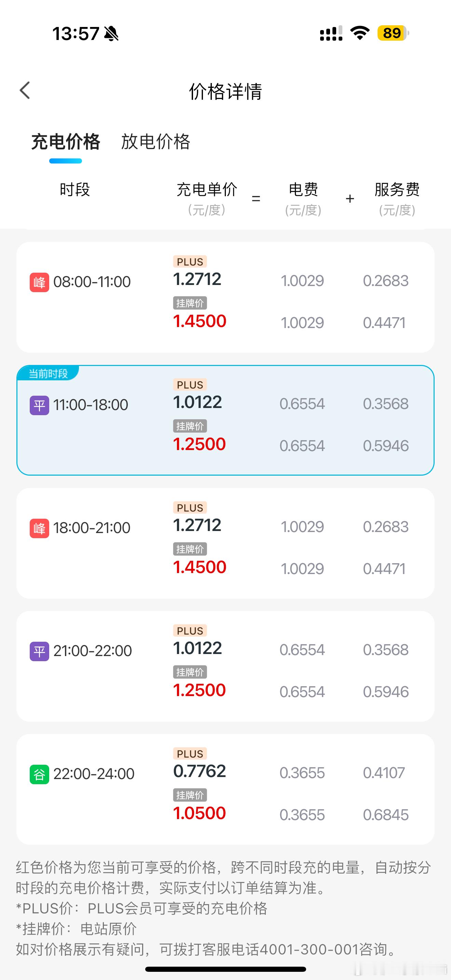The width and height of the screenshot is (451, 980).
Task: Tap the back arrow icon
Action: [25, 91]
